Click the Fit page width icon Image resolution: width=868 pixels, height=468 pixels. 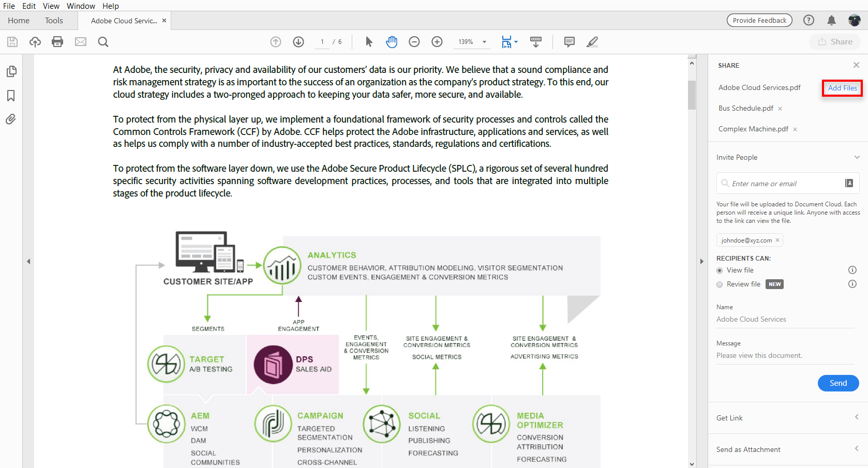pos(506,42)
